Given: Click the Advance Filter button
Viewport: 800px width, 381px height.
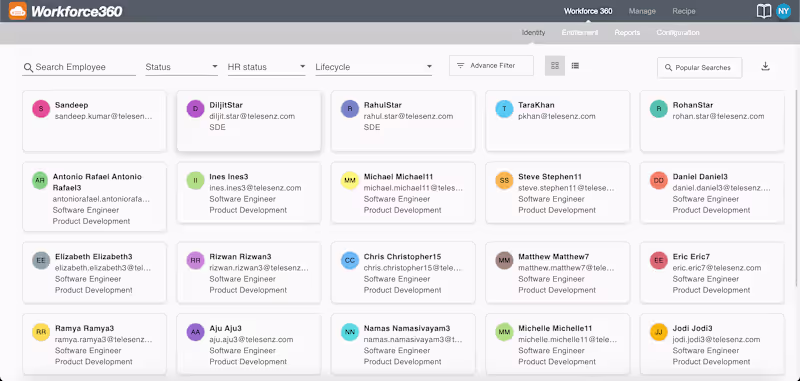Looking at the screenshot, I should (x=491, y=66).
